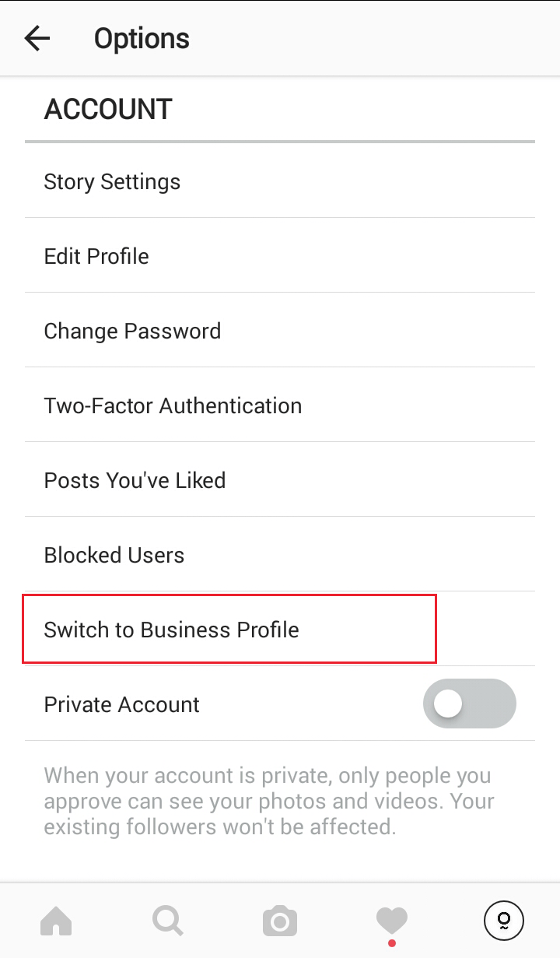This screenshot has height=958, width=560.
Task: Open Story Settings
Action: (112, 181)
